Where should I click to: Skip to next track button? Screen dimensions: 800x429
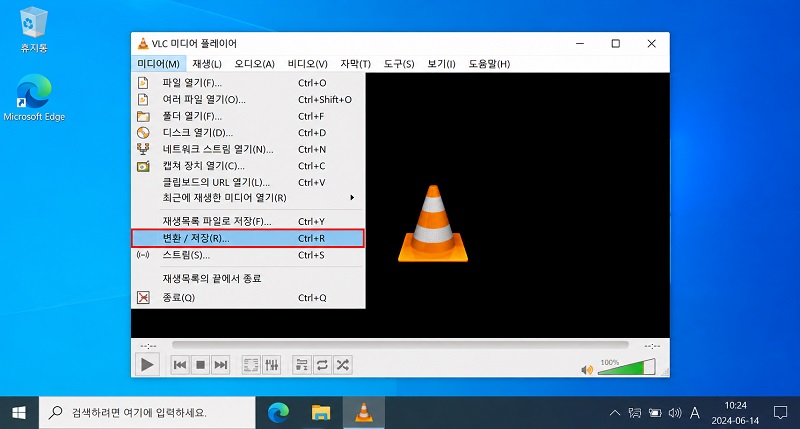click(220, 365)
